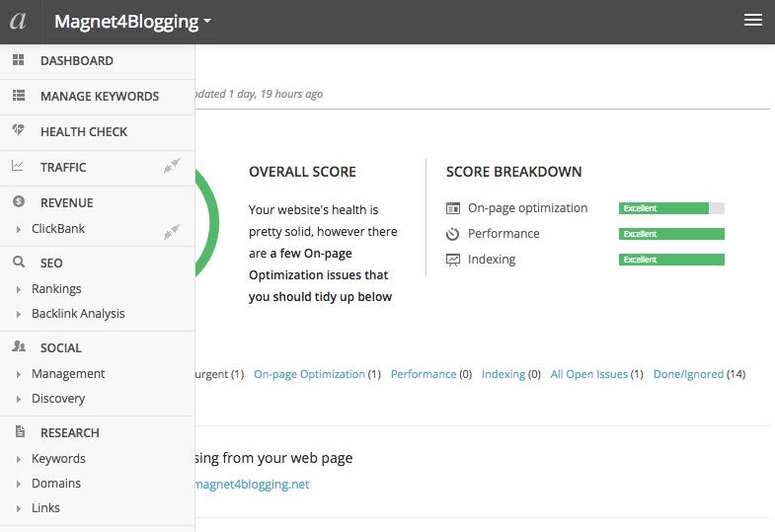Click Performance Excellent score bar
The width and height of the screenshot is (775, 532).
[671, 234]
